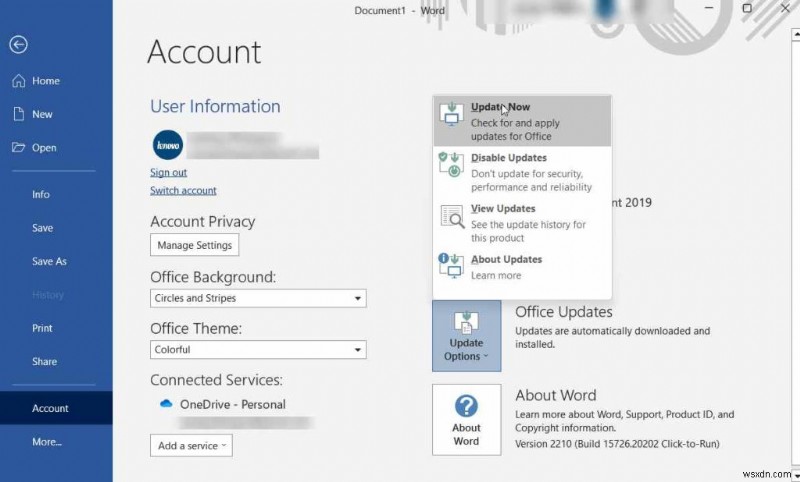Choose About Updates from the menu
800x482 pixels.
pos(522,267)
